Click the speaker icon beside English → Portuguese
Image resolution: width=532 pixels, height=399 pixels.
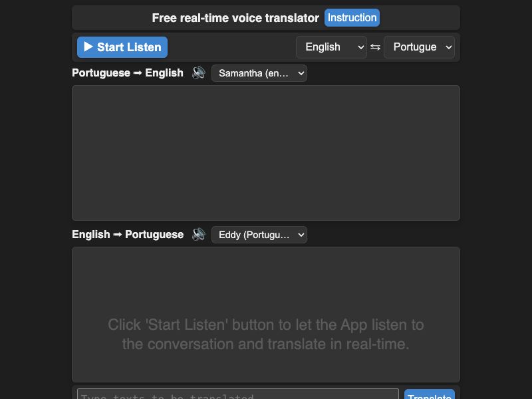click(198, 234)
